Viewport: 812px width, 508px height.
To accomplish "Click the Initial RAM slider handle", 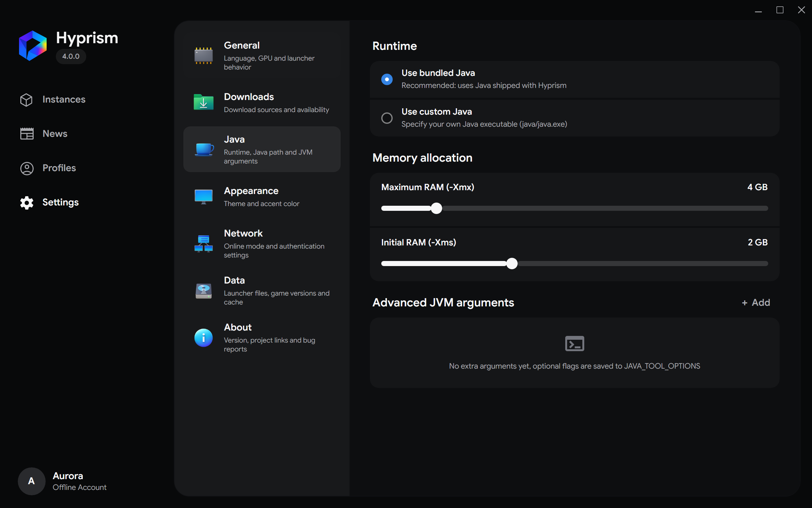I will pos(512,264).
